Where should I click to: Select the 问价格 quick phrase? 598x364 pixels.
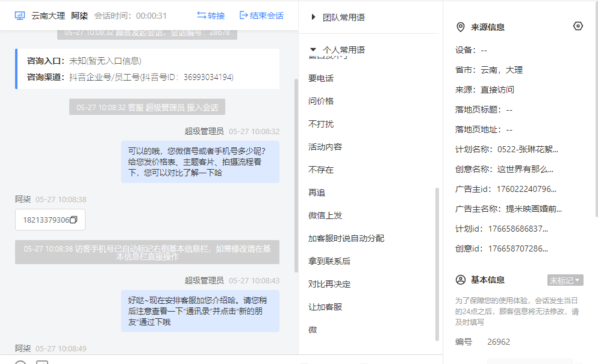click(x=321, y=101)
